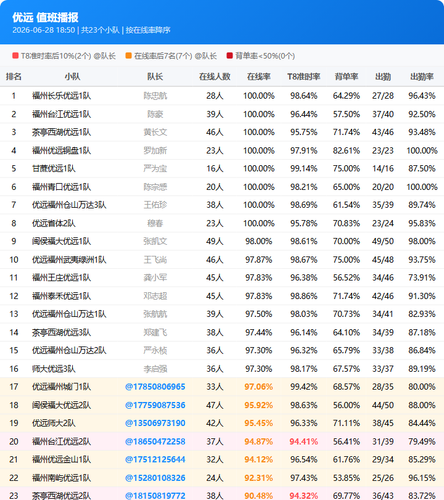Click the orange online rate 92.31%

coord(259,478)
